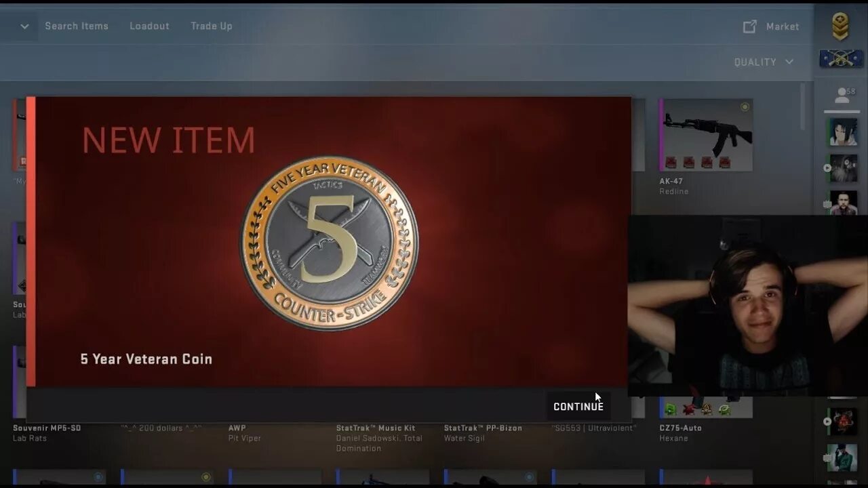The height and width of the screenshot is (488, 868).
Task: Open the Market link text
Action: pyautogui.click(x=783, y=26)
